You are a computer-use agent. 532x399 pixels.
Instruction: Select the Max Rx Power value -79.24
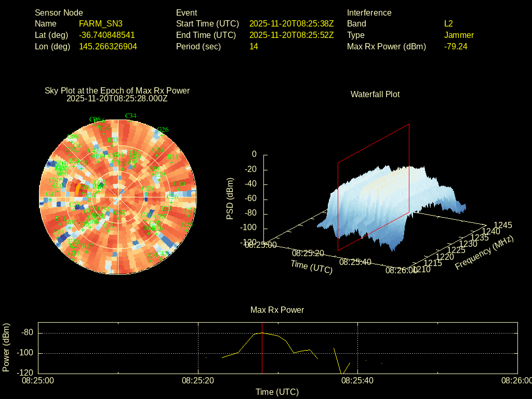point(456,46)
